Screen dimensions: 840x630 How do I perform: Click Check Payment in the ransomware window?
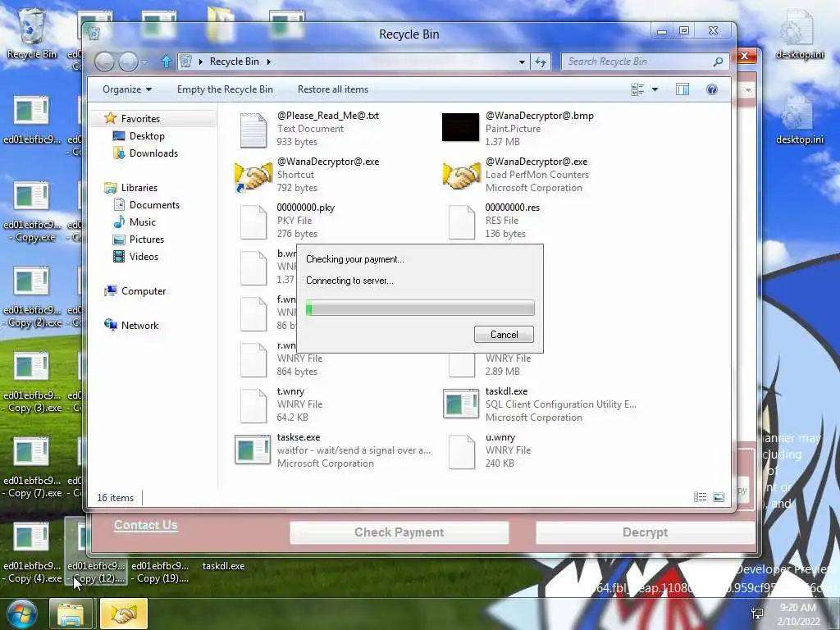(399, 532)
